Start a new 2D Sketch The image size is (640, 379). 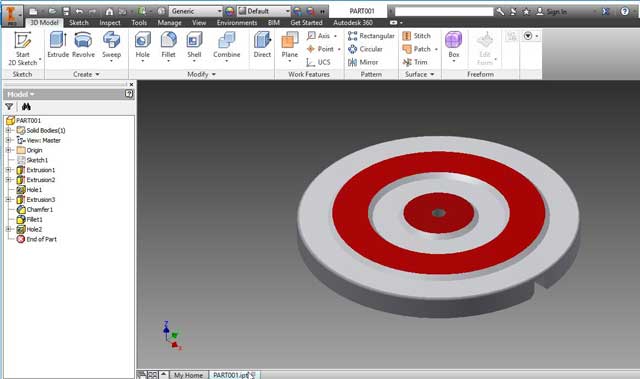(x=23, y=48)
